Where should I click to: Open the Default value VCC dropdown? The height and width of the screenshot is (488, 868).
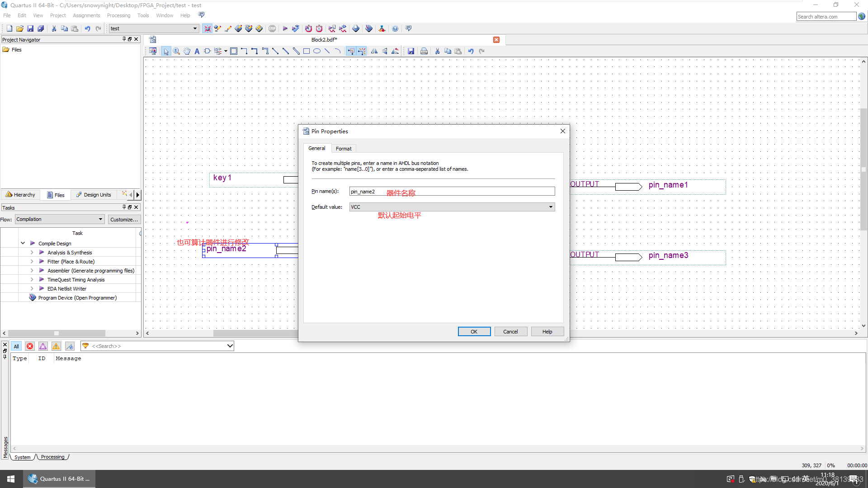point(550,207)
